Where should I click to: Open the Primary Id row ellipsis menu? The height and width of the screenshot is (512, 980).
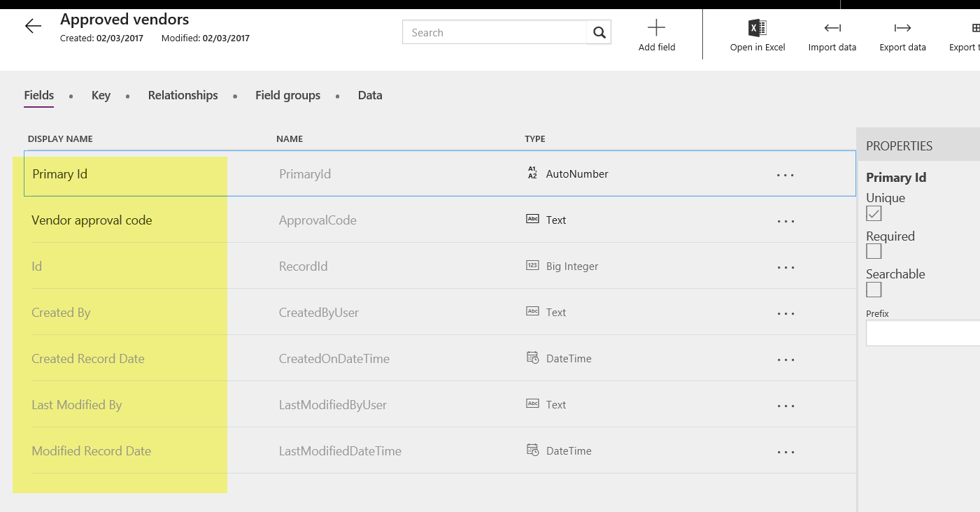(x=786, y=175)
